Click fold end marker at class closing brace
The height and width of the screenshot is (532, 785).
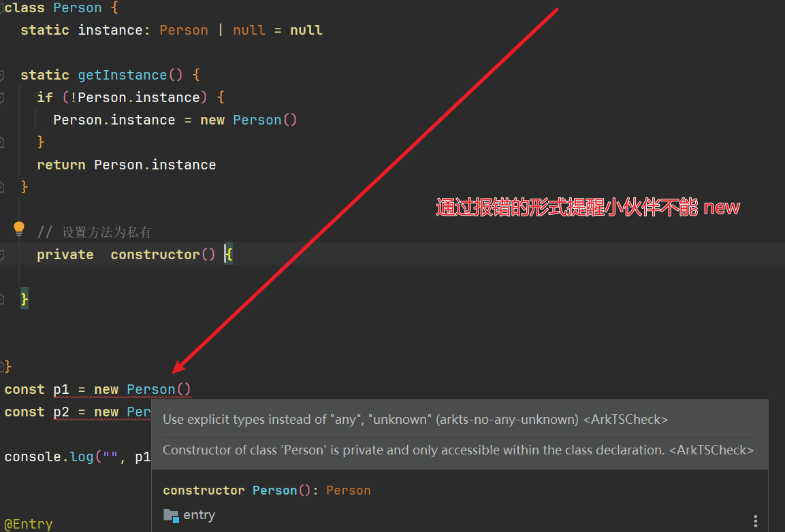[2, 367]
